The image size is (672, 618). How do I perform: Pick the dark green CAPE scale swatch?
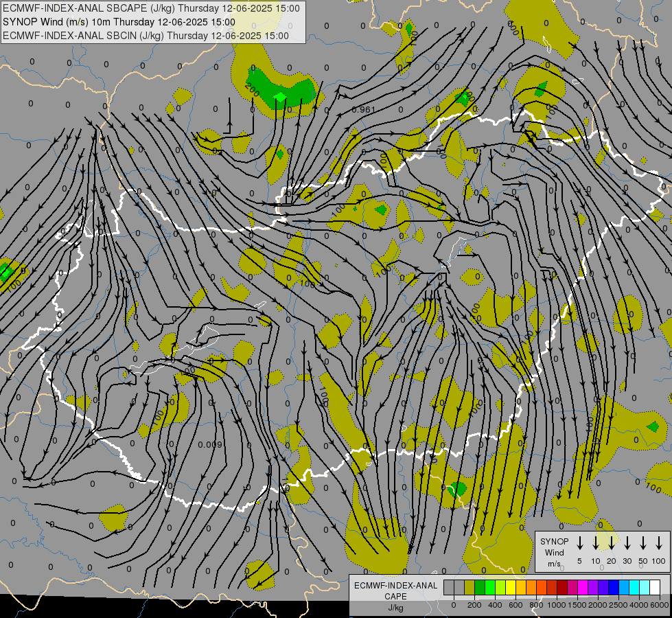click(x=480, y=587)
